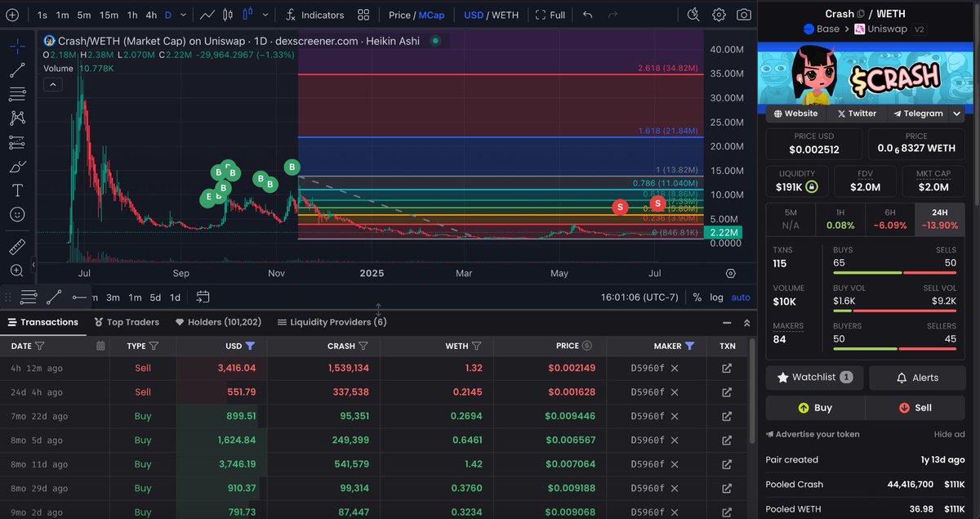The height and width of the screenshot is (519, 980).
Task: Toggle date format calendar icon in DATE column
Action: coord(100,346)
